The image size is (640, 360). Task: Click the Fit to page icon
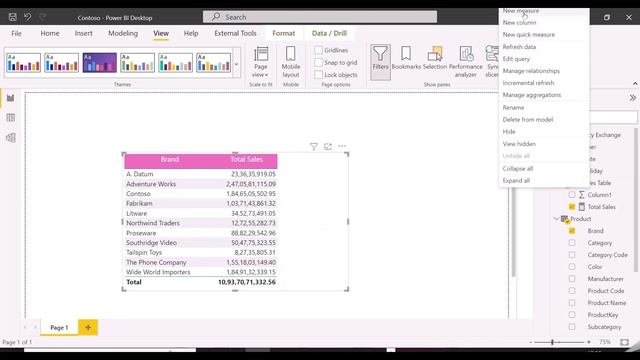tap(624, 342)
